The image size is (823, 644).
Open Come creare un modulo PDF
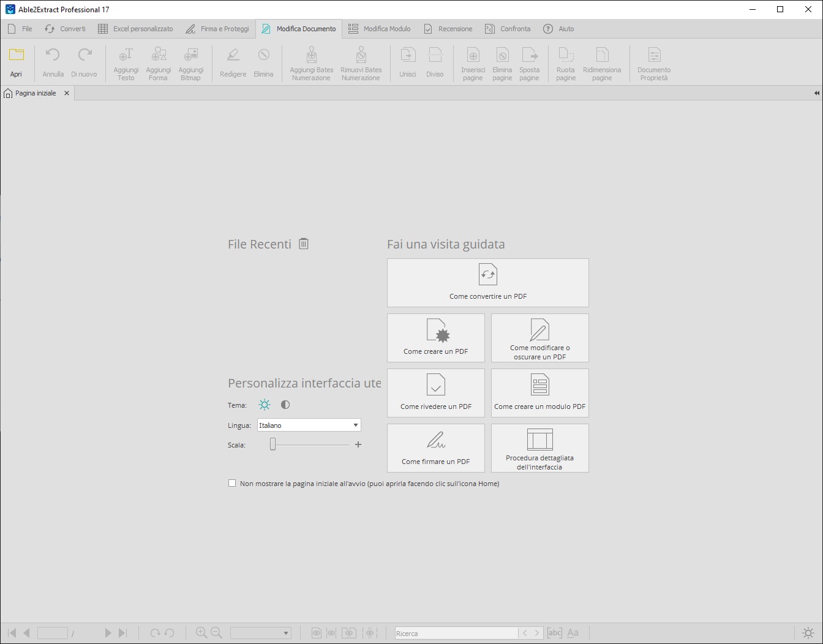pos(540,393)
